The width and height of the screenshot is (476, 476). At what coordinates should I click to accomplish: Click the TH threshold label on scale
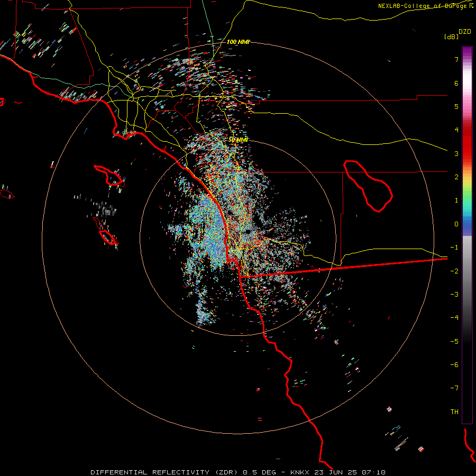point(454,411)
